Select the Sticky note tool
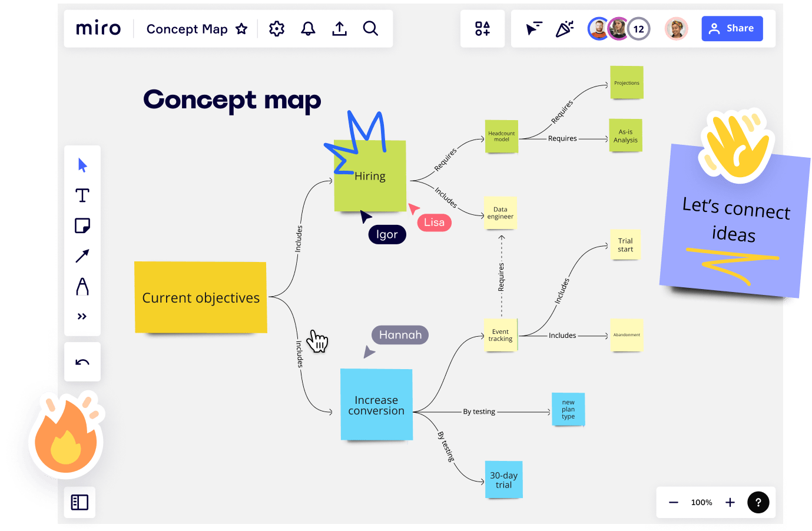This screenshot has height=531, width=812. tap(82, 225)
